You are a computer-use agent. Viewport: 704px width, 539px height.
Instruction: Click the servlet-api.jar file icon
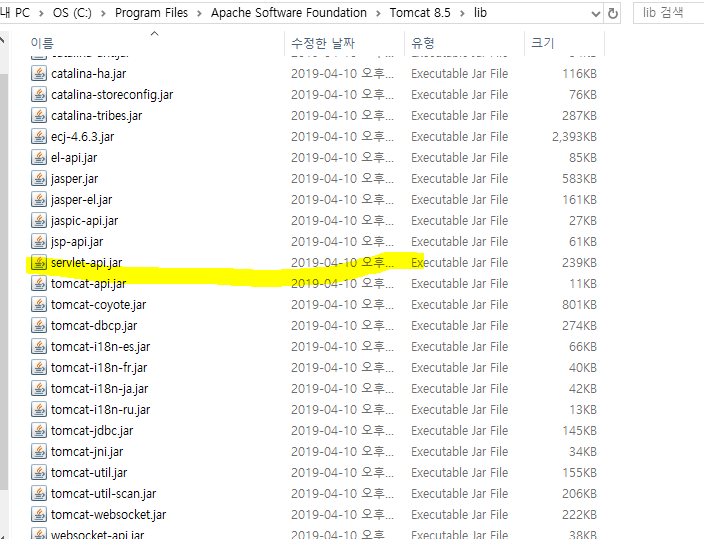pyautogui.click(x=39, y=262)
